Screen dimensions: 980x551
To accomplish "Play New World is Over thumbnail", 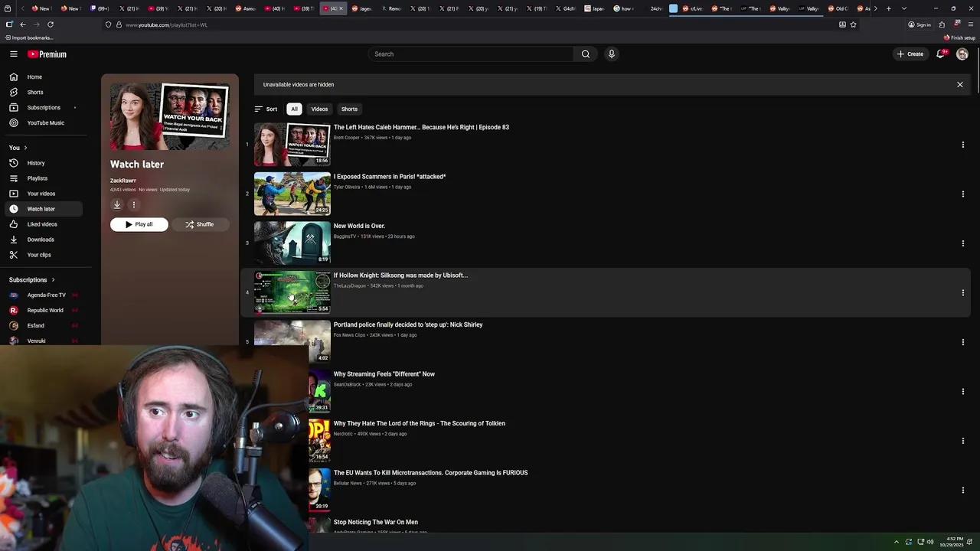I will pyautogui.click(x=292, y=243).
